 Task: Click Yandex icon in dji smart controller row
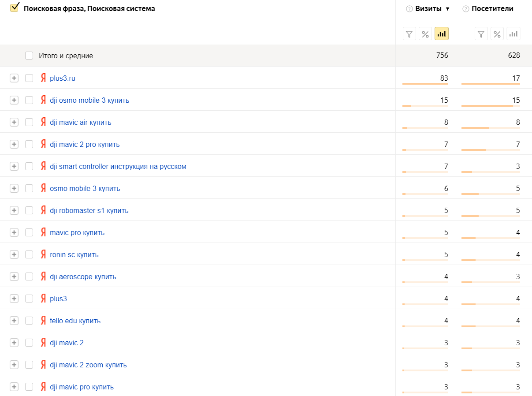pyautogui.click(x=43, y=166)
